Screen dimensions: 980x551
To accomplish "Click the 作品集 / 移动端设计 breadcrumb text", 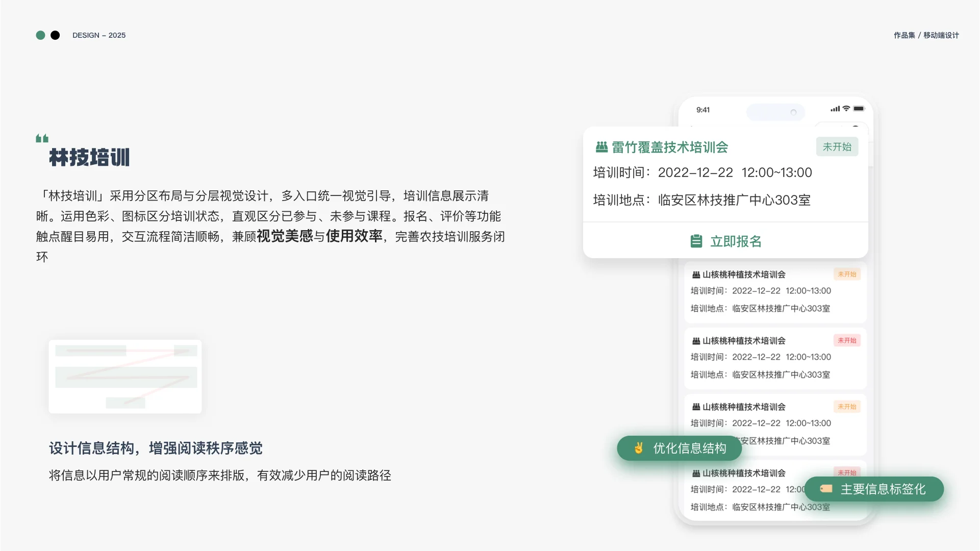I will pyautogui.click(x=926, y=35).
